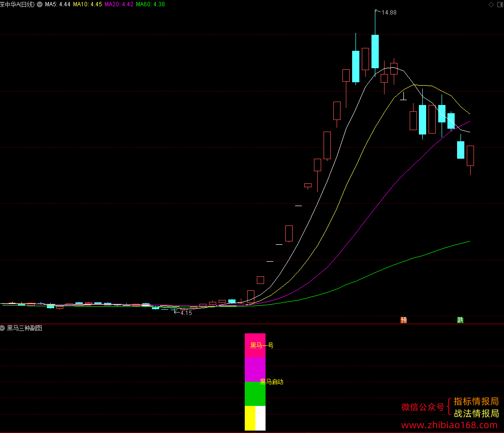Click the diamond icon in top-right corner
This screenshot has height=433, width=504.
[491, 4]
